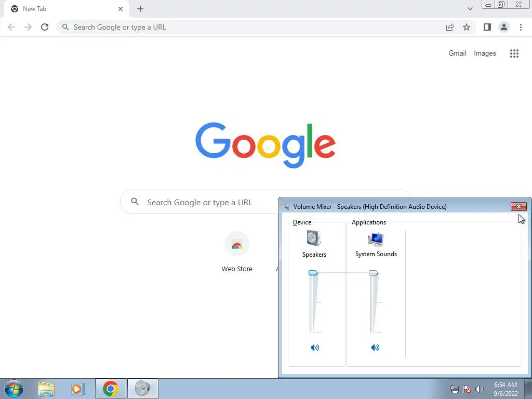The width and height of the screenshot is (532, 399).
Task: Click Show desktop at the taskbar edge
Action: (528, 389)
